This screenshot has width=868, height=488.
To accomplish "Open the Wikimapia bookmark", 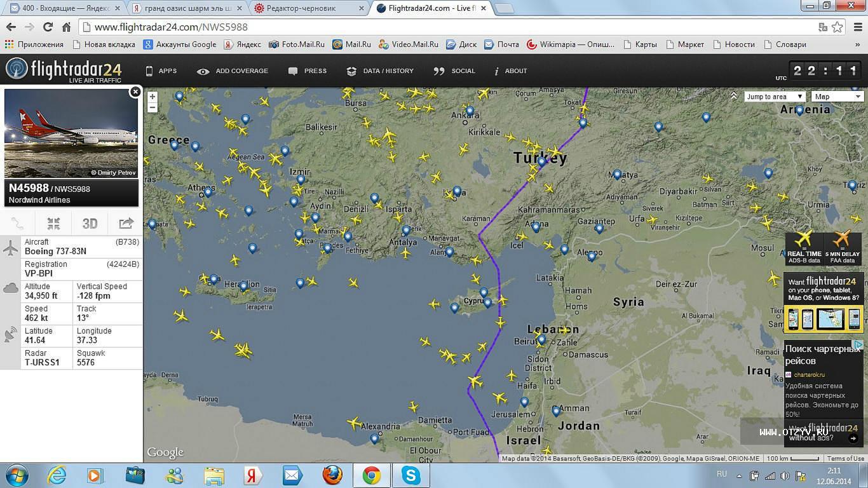I will 570,44.
